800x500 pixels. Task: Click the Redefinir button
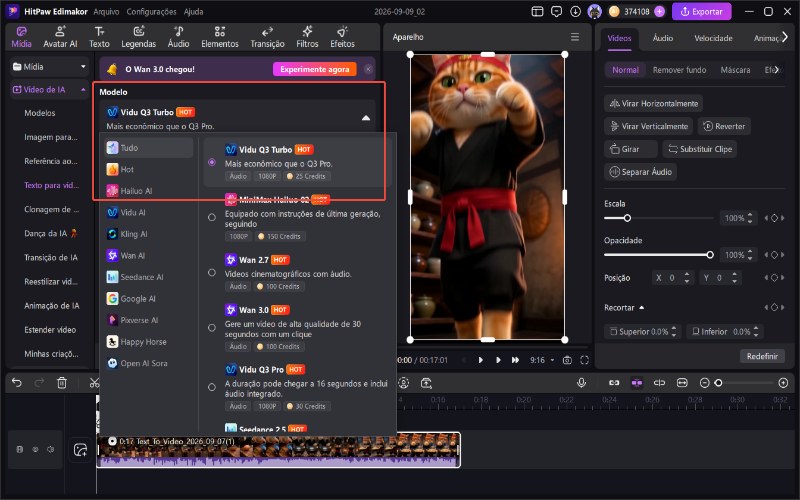[762, 356]
